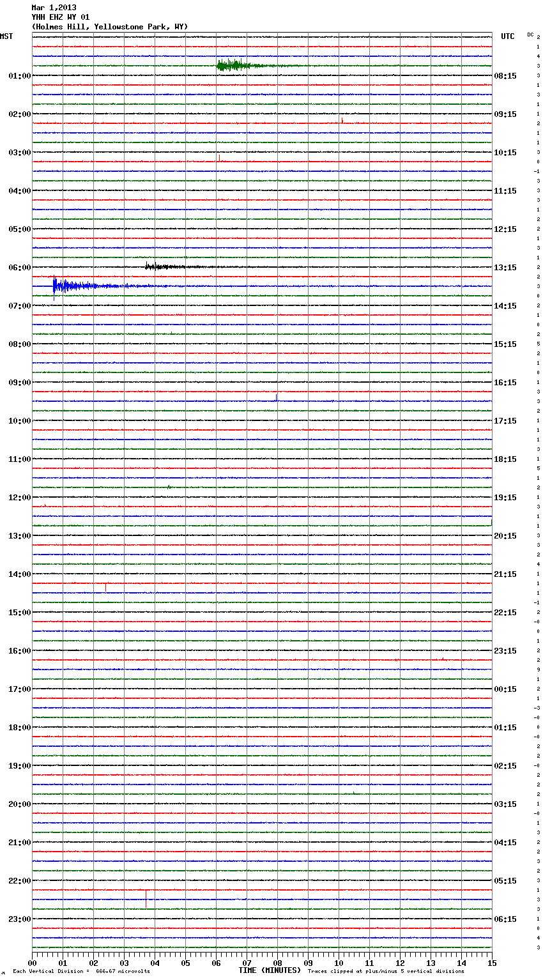Click minute tick label 09 on bottom axis
543x980 pixels.
308,963
